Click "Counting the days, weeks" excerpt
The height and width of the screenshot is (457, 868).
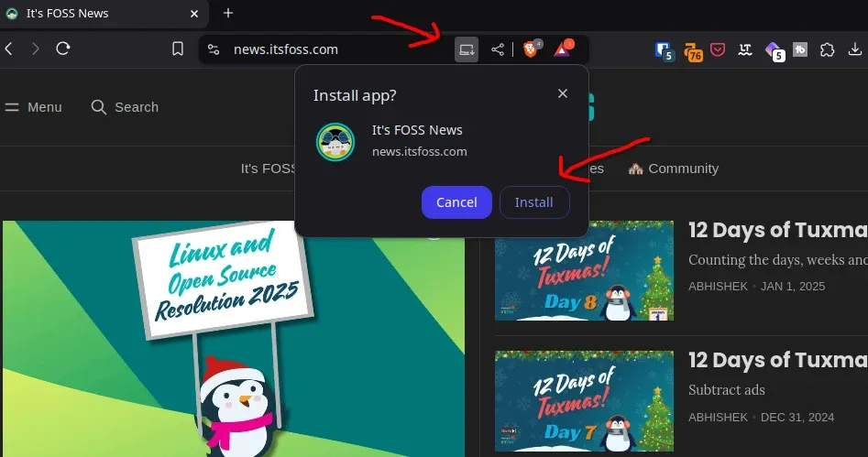[778, 260]
